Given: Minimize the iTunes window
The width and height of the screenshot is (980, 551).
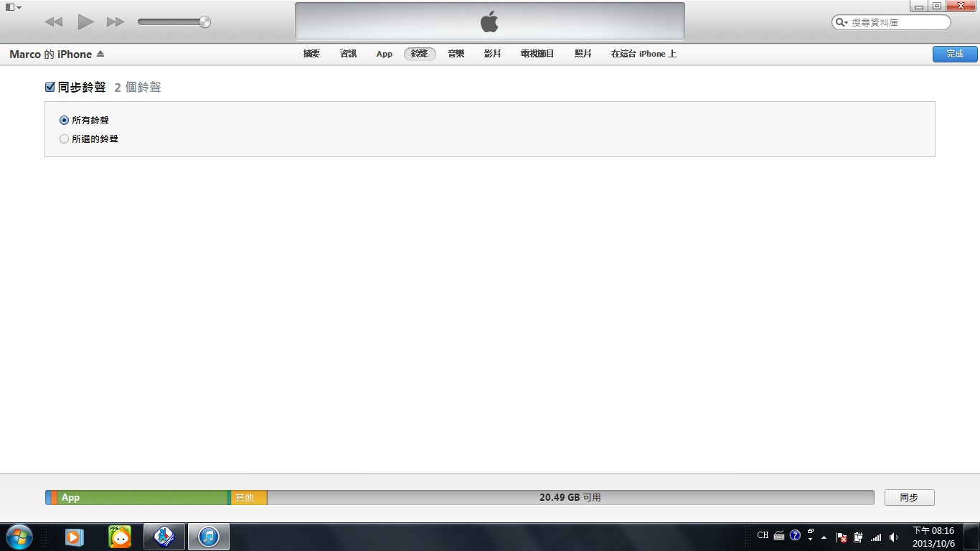Looking at the screenshot, I should pyautogui.click(x=919, y=6).
